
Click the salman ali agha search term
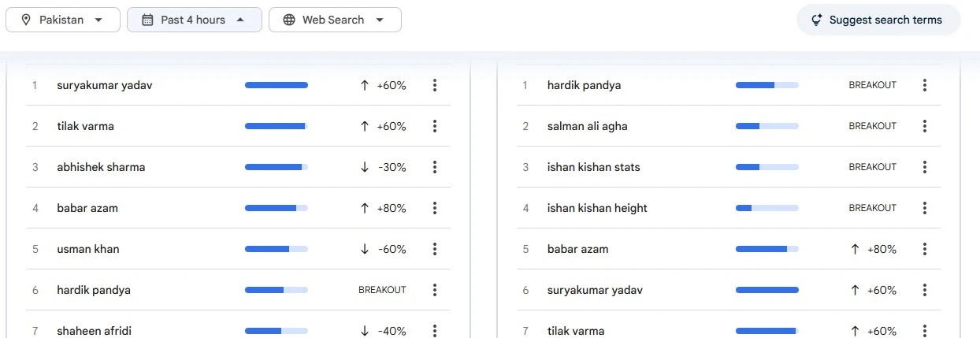[587, 126]
